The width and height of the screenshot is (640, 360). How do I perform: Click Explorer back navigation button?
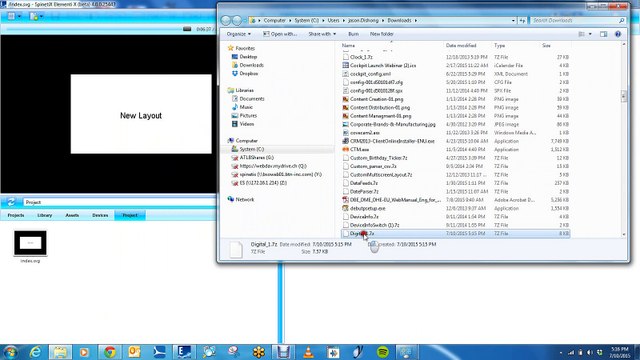(x=225, y=20)
